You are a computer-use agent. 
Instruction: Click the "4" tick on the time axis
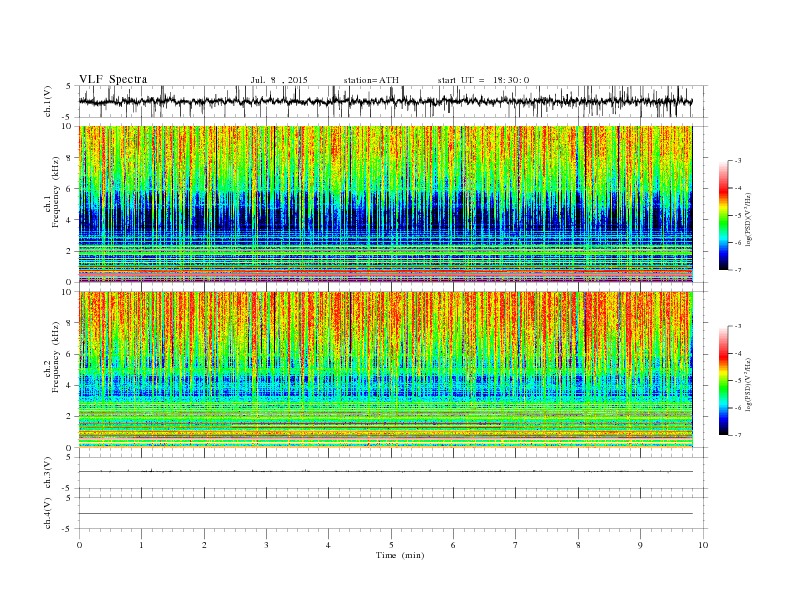point(328,545)
